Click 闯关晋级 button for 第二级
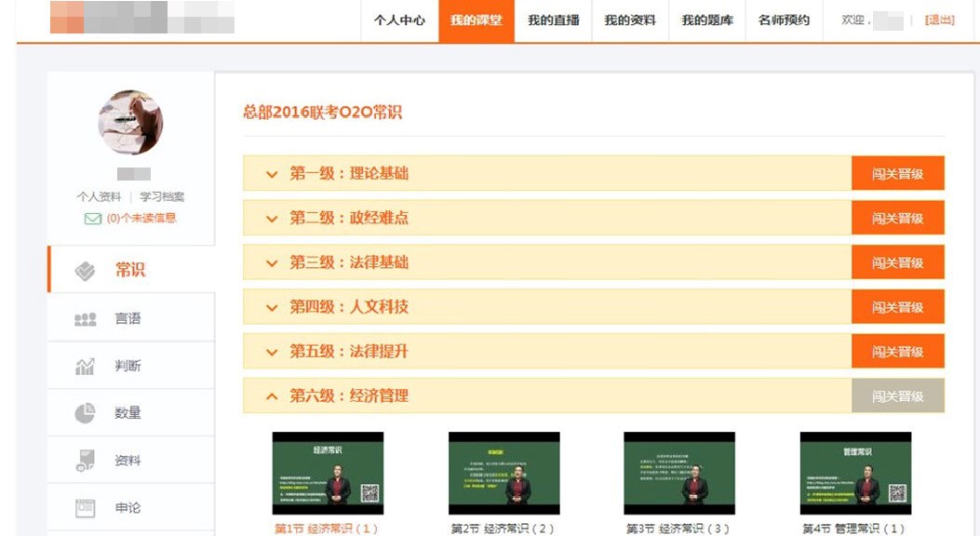Image resolution: width=980 pixels, height=536 pixels. coord(897,218)
